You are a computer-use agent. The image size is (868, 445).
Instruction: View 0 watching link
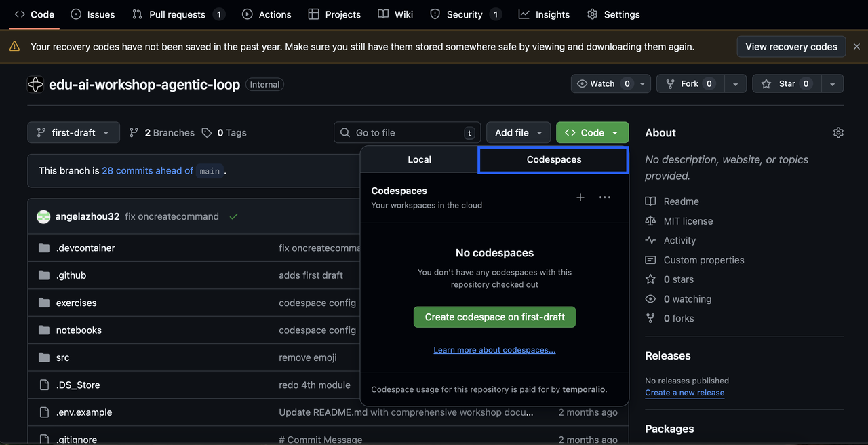coord(678,299)
